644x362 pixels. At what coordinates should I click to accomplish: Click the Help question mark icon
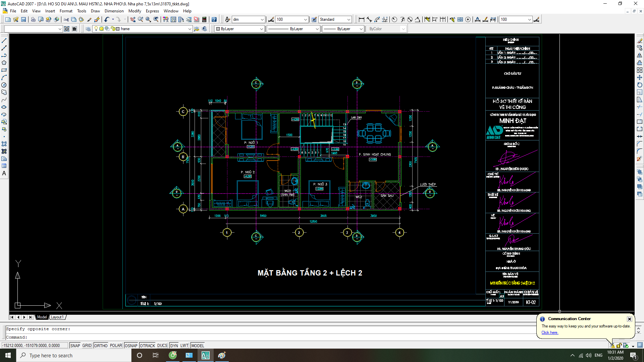pos(214,19)
